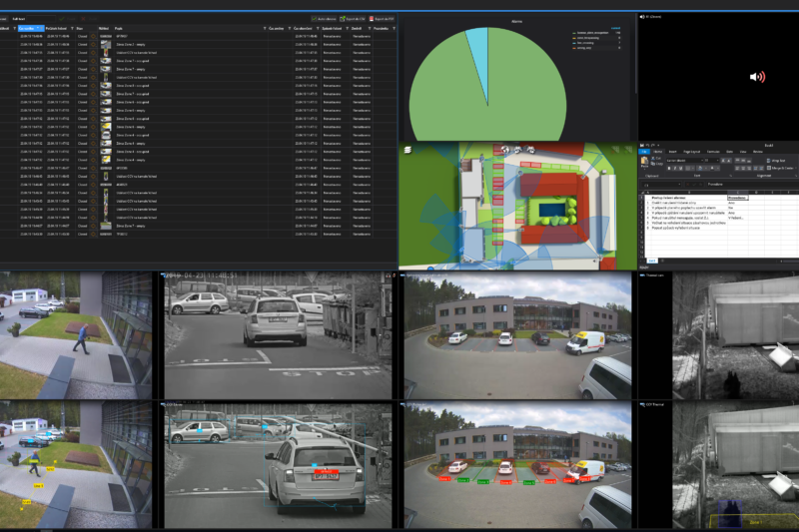Open the filter on the Stav column header
Screen dimensions: 799x532
(x=93, y=28)
